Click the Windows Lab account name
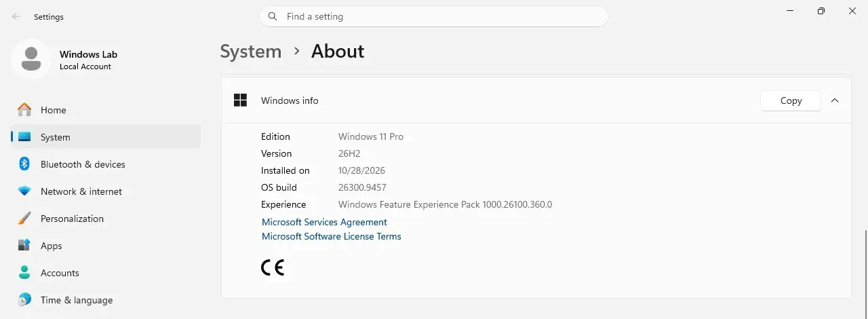The width and height of the screenshot is (868, 319). [88, 54]
